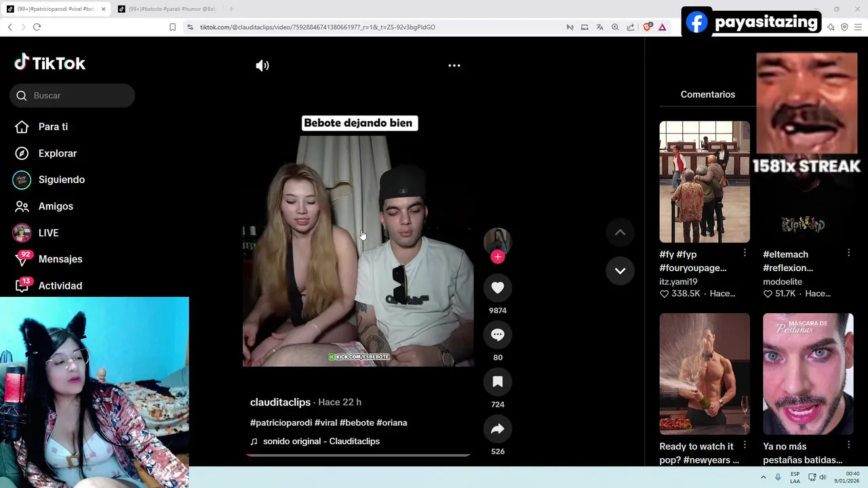The height and width of the screenshot is (488, 868).
Task: Open taskbar volume control
Action: pos(823,477)
